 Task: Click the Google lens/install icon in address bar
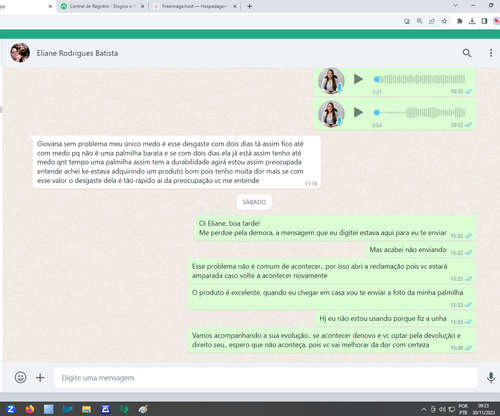pyautogui.click(x=407, y=21)
